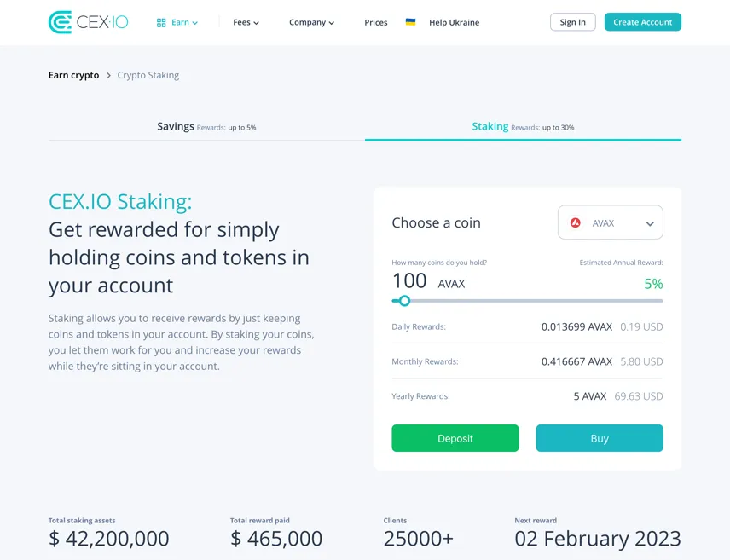The height and width of the screenshot is (560, 730).
Task: Click the coin amount slider handle
Action: coord(404,301)
